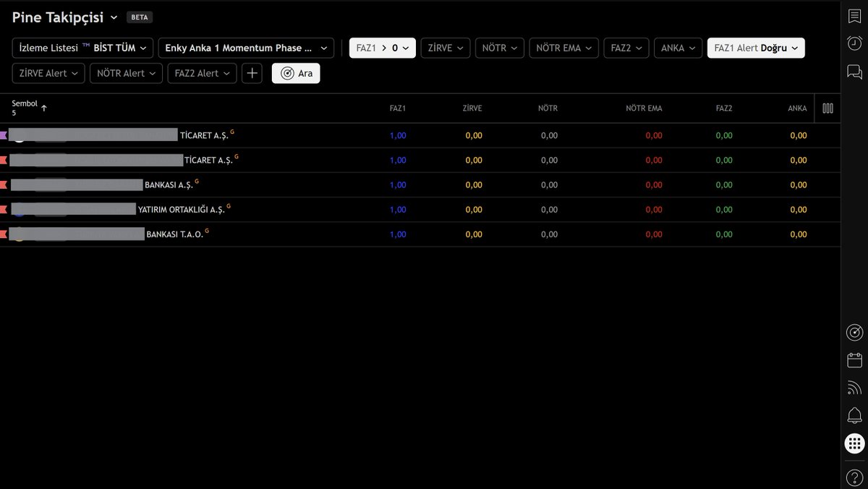The image size is (868, 489).
Task: Sort by the ANKA column header
Action: (x=797, y=109)
